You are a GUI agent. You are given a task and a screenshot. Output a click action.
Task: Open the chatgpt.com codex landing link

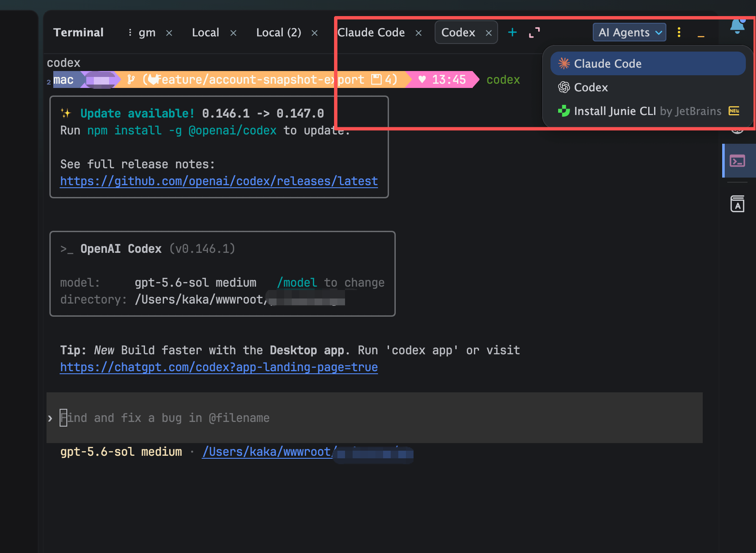click(x=219, y=367)
